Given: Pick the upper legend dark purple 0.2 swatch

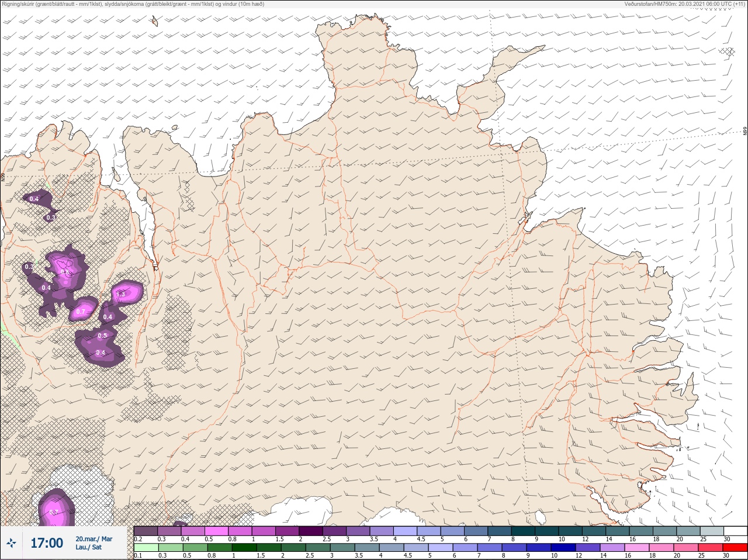Looking at the screenshot, I should [x=146, y=531].
